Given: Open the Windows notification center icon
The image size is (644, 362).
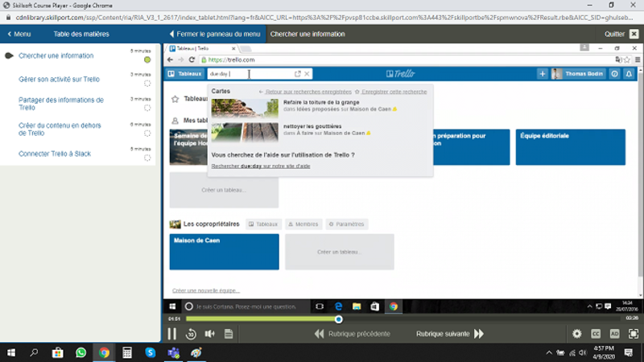Looking at the screenshot, I should (x=629, y=352).
